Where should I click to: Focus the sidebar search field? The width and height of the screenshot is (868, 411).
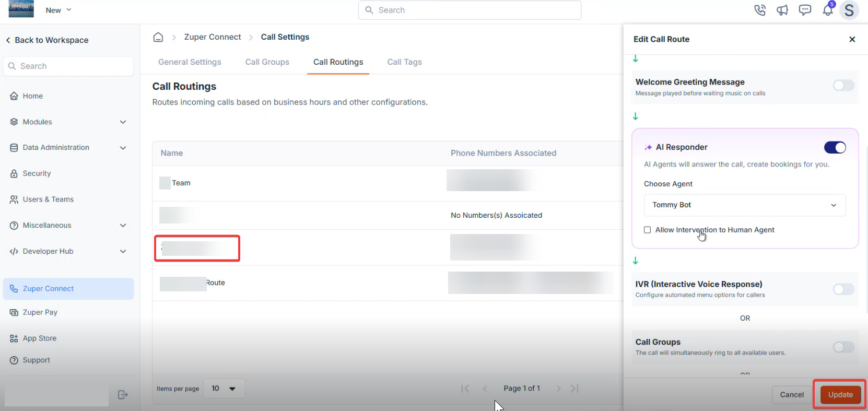[68, 66]
